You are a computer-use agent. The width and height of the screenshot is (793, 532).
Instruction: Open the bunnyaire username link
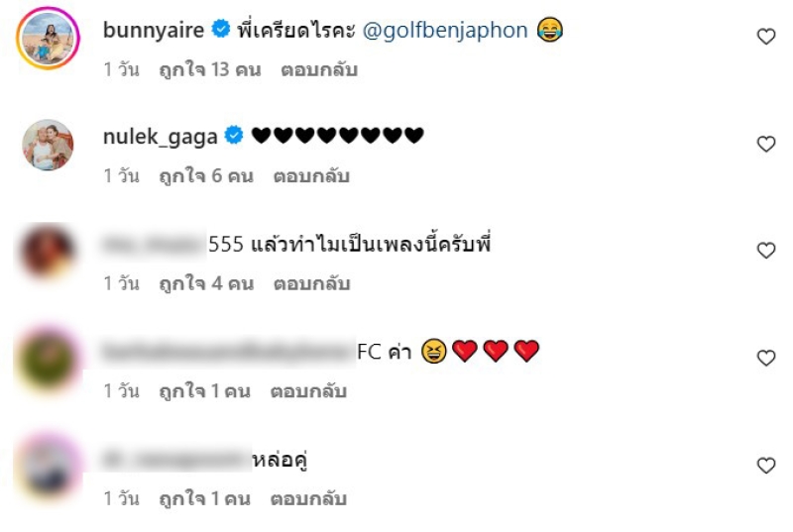point(154,31)
